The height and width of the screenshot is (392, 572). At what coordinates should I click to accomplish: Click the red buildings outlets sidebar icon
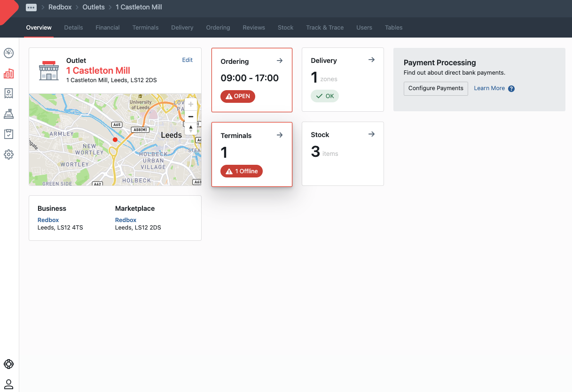8,74
